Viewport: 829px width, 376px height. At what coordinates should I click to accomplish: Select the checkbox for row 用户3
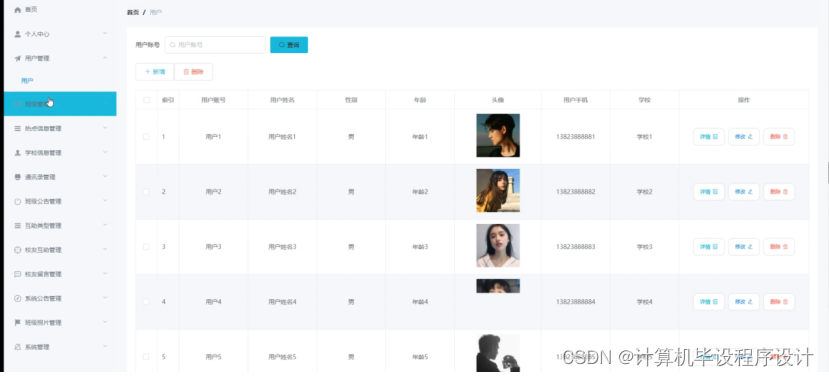click(146, 246)
